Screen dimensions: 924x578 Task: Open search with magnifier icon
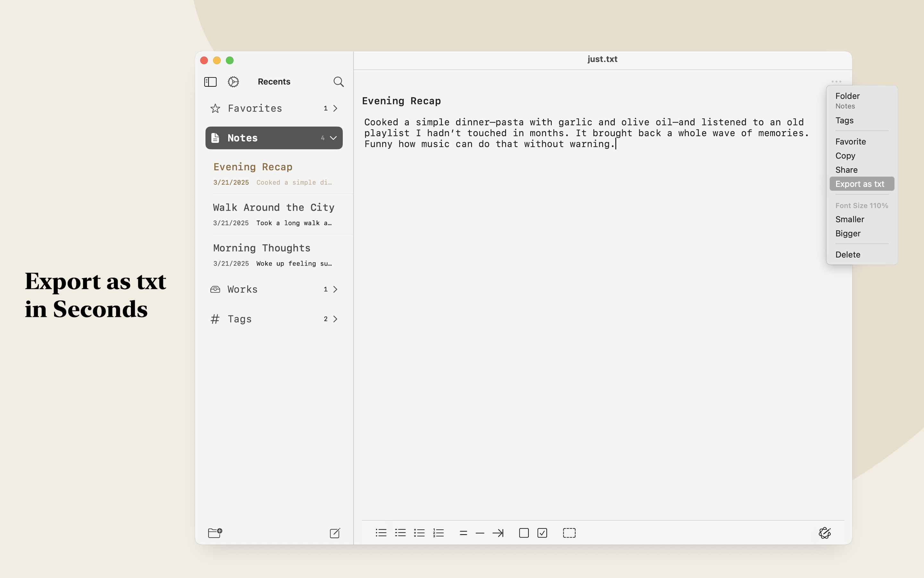(x=339, y=82)
